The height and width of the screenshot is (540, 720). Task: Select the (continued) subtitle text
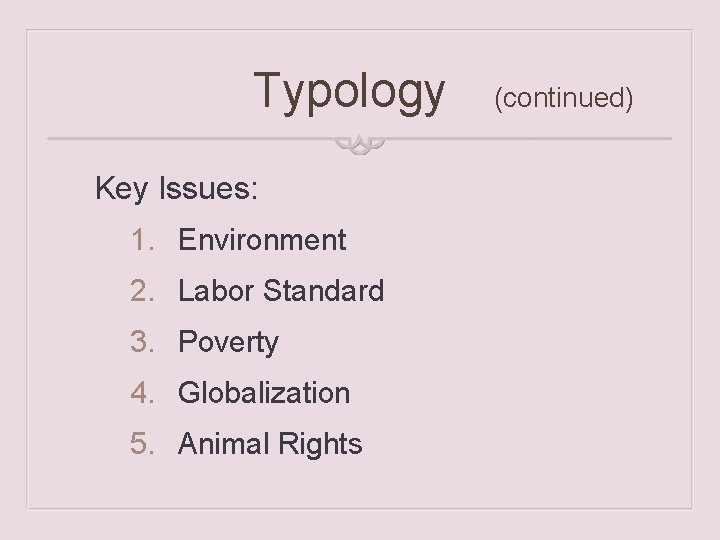[x=564, y=98]
